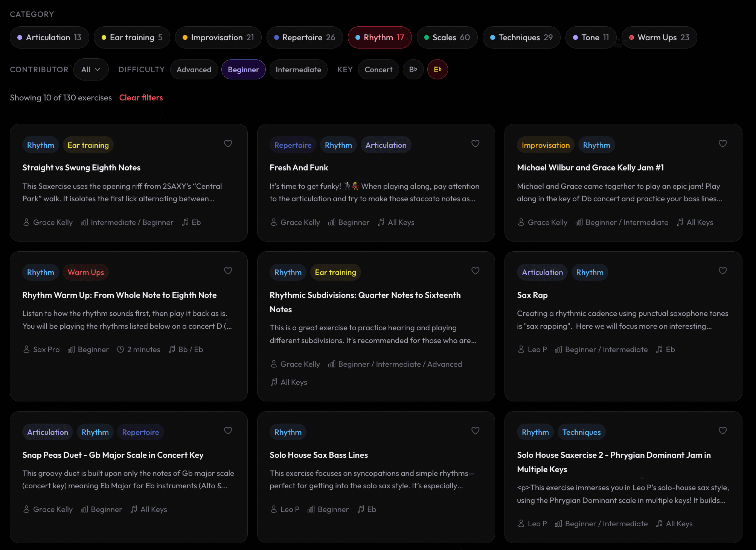Screen dimensions: 756x550
Task: Enable the Intermediate difficulty filter
Action: coord(298,69)
